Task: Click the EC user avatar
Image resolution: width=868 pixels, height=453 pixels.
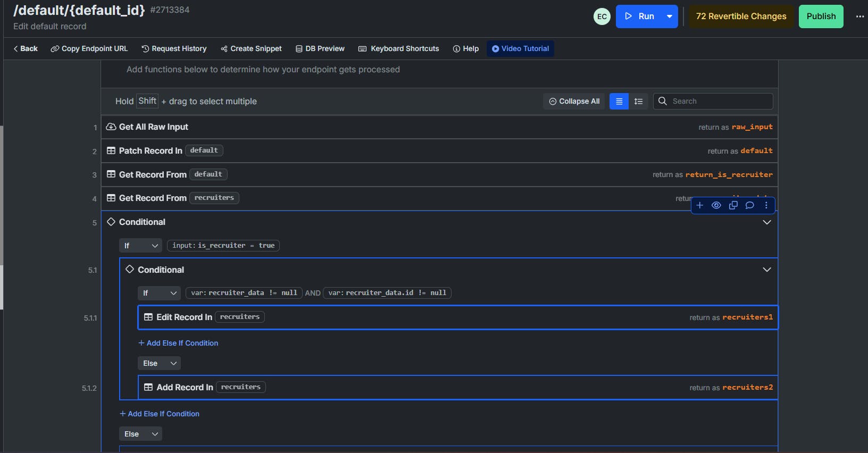Action: (x=602, y=16)
